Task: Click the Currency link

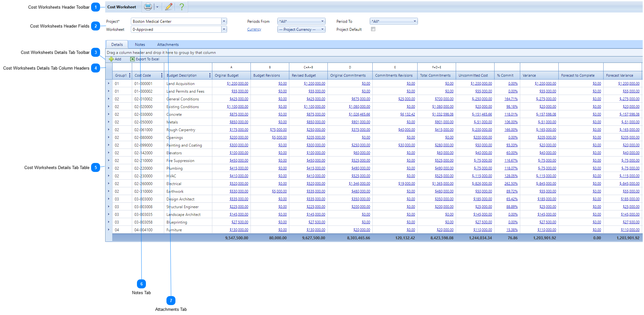Action: click(x=254, y=29)
